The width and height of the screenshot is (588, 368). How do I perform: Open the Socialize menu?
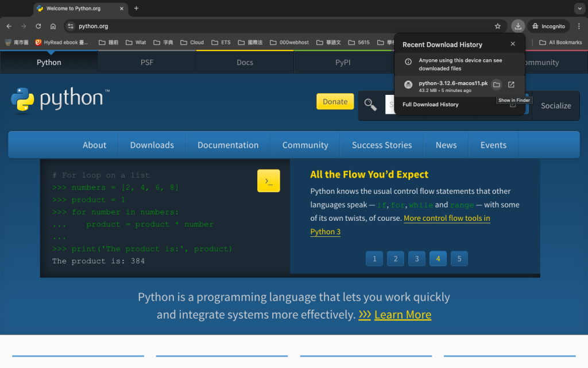[556, 106]
